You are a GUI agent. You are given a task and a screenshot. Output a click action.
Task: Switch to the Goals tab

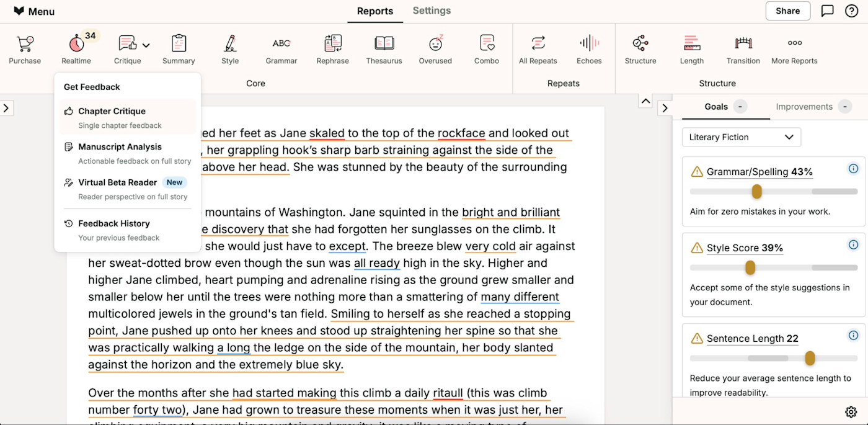click(725, 107)
